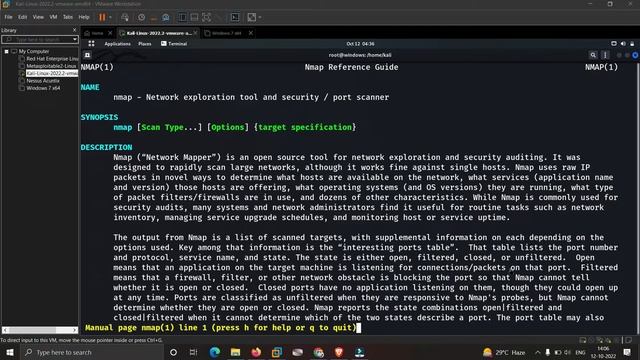Screen dimensions: 640x360
Task: Open the Kali Places menu
Action: 144,44
